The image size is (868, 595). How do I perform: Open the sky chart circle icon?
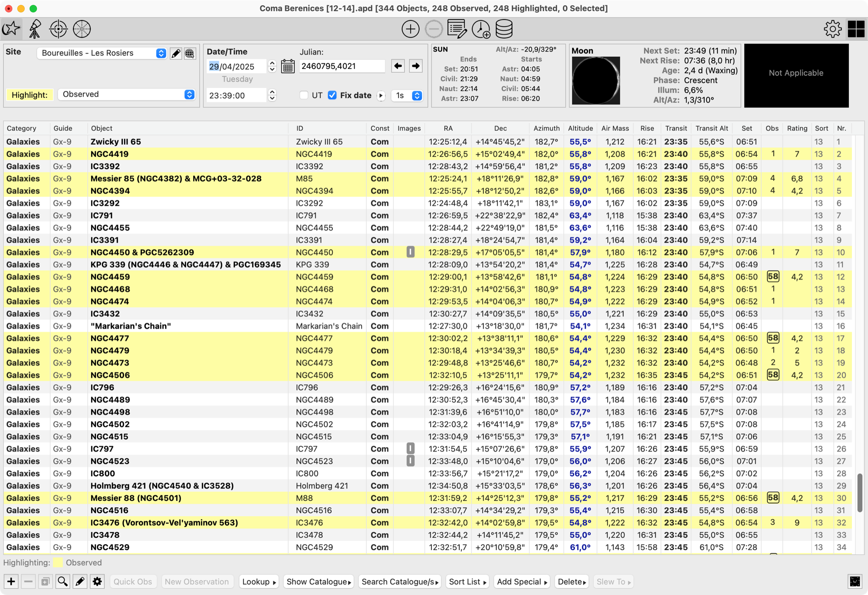pyautogui.click(x=82, y=29)
